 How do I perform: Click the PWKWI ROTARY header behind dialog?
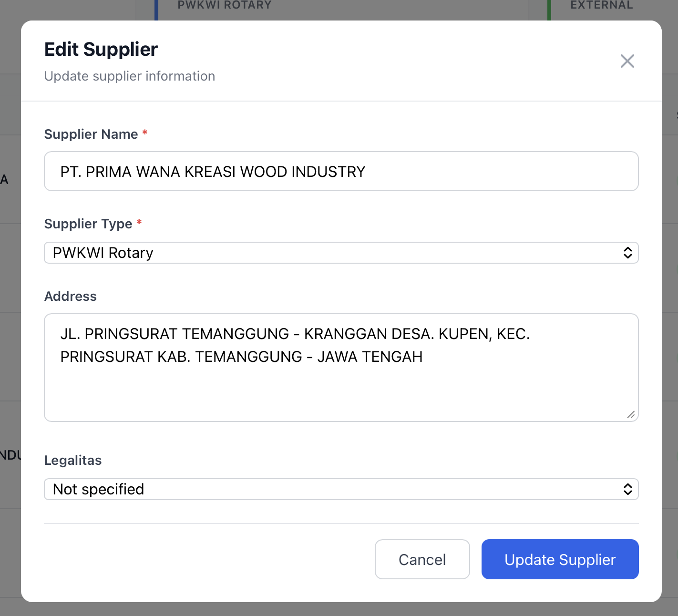[x=224, y=6]
